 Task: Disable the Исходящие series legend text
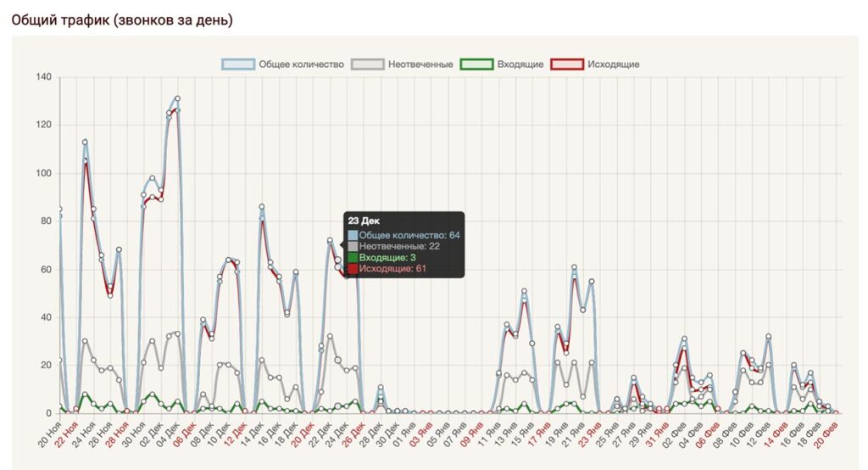point(612,64)
